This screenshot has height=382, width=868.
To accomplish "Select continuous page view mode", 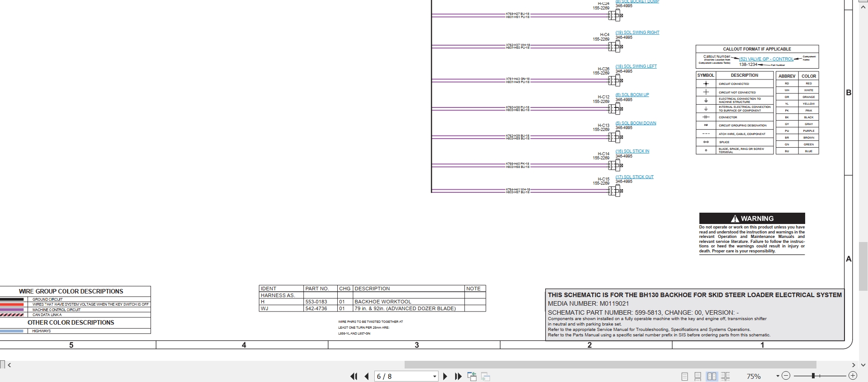I will pyautogui.click(x=698, y=376).
